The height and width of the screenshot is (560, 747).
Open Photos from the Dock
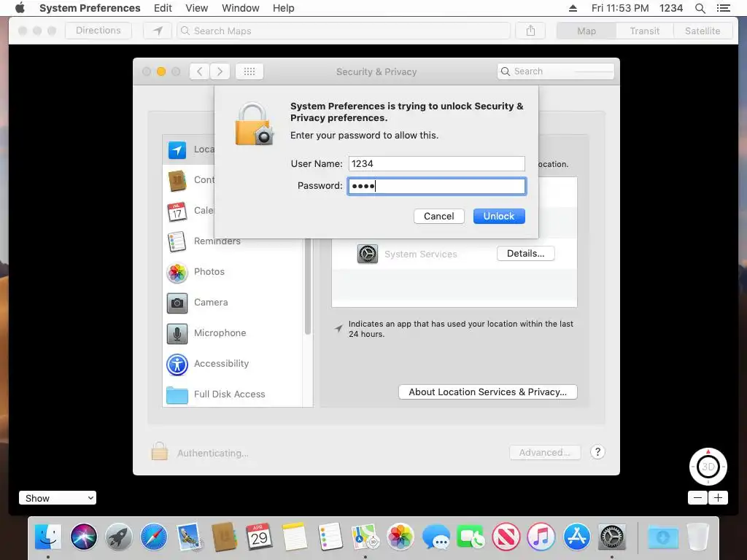tap(400, 537)
